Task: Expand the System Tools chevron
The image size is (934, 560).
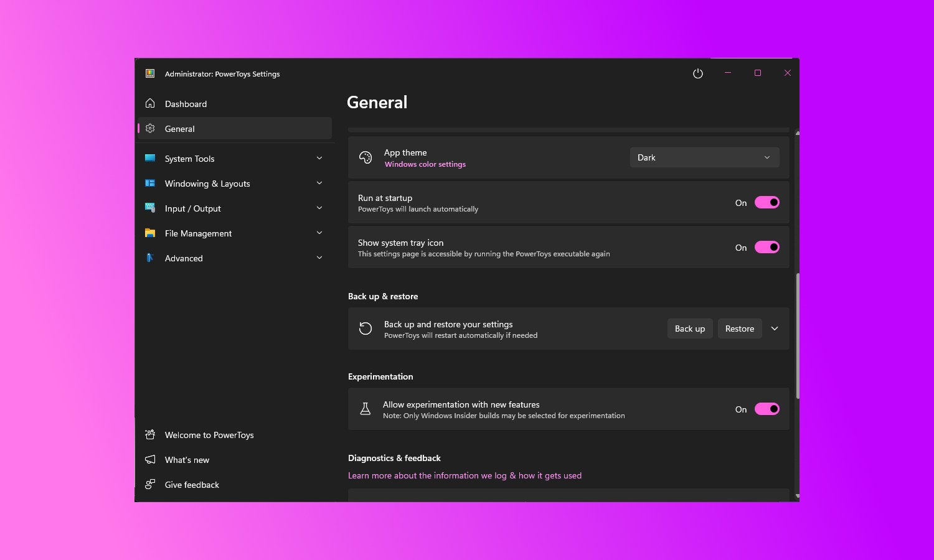Action: click(319, 158)
